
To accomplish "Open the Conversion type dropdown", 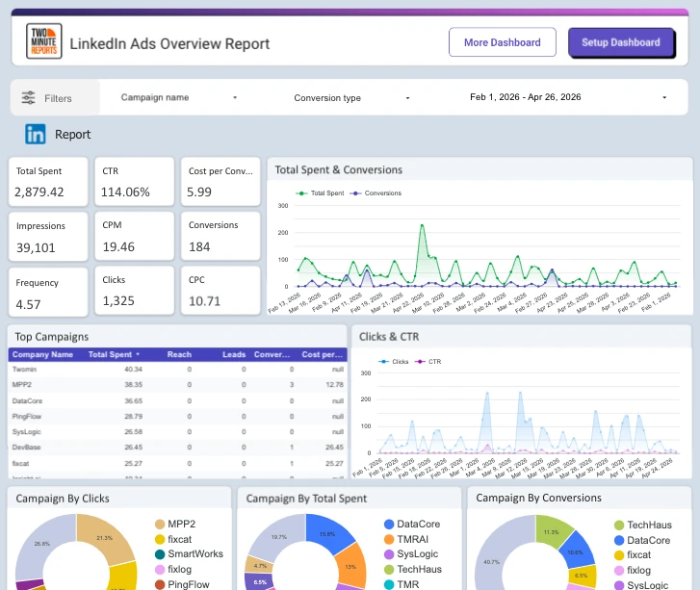I will click(351, 98).
